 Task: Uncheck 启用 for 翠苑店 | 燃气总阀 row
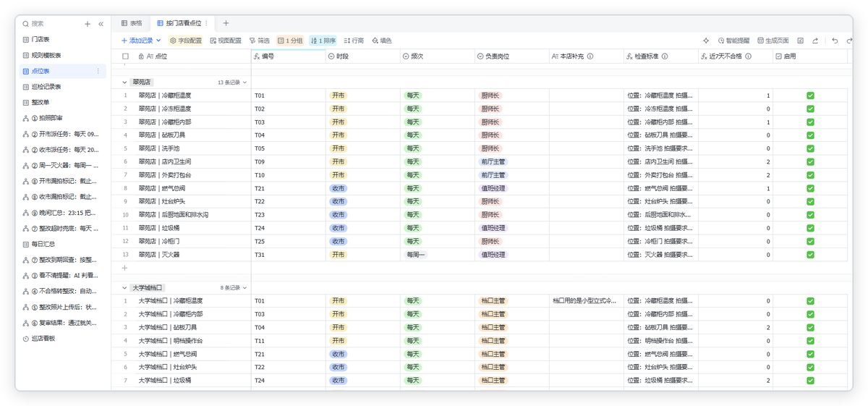click(810, 188)
